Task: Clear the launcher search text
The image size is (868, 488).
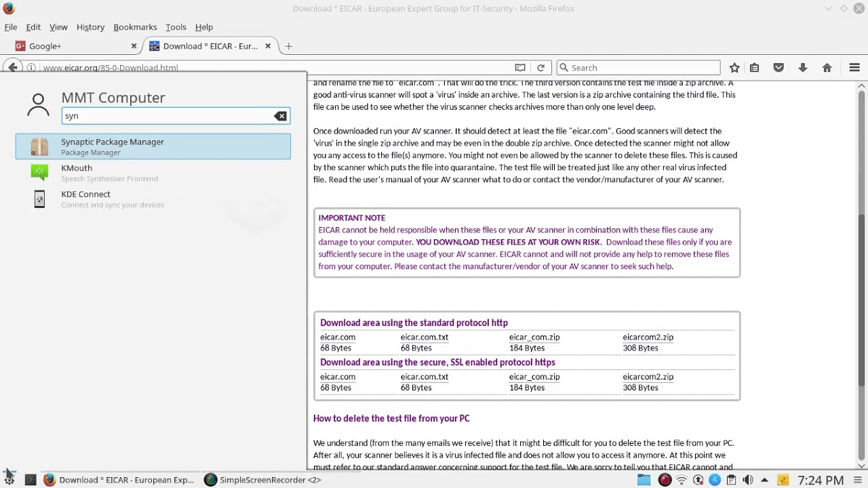Action: pos(280,116)
